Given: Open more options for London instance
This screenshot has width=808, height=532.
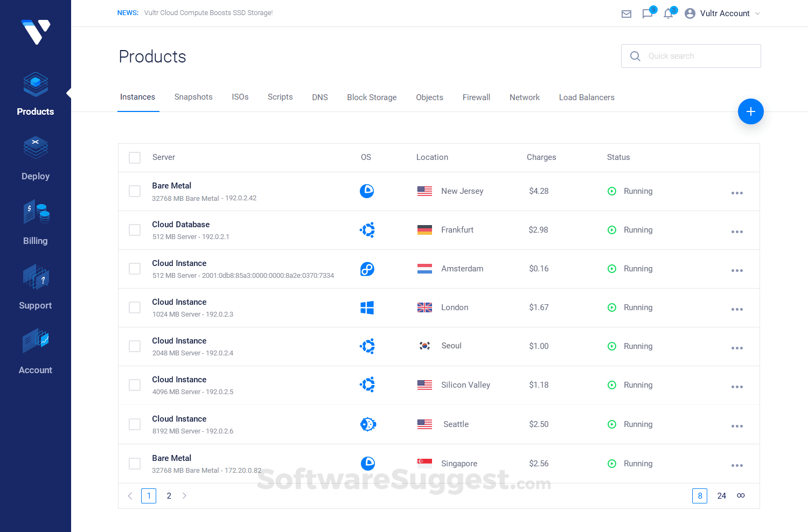Looking at the screenshot, I should pyautogui.click(x=737, y=309).
